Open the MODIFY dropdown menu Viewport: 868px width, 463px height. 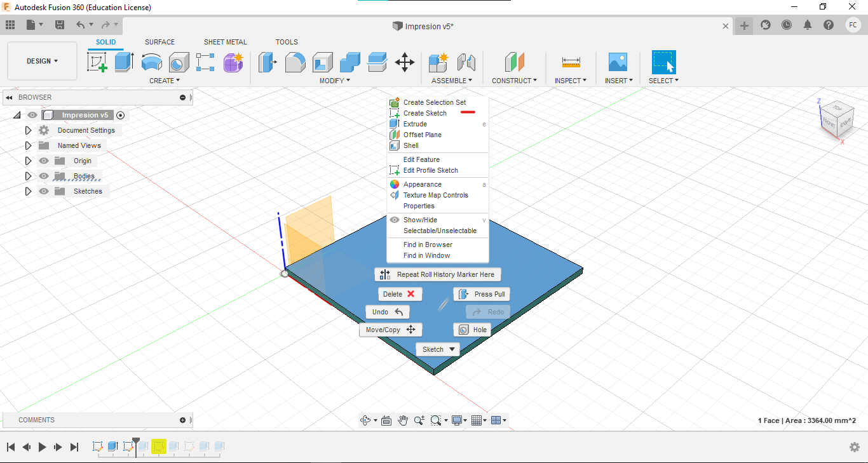point(335,81)
